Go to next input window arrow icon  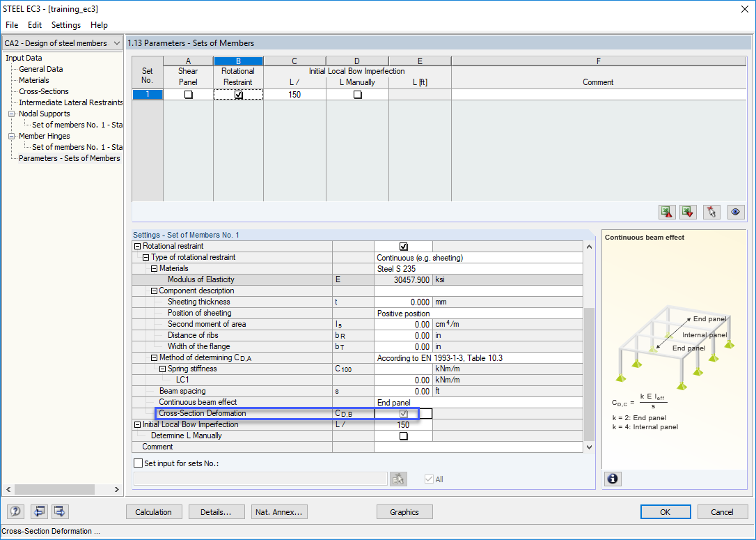click(x=60, y=512)
